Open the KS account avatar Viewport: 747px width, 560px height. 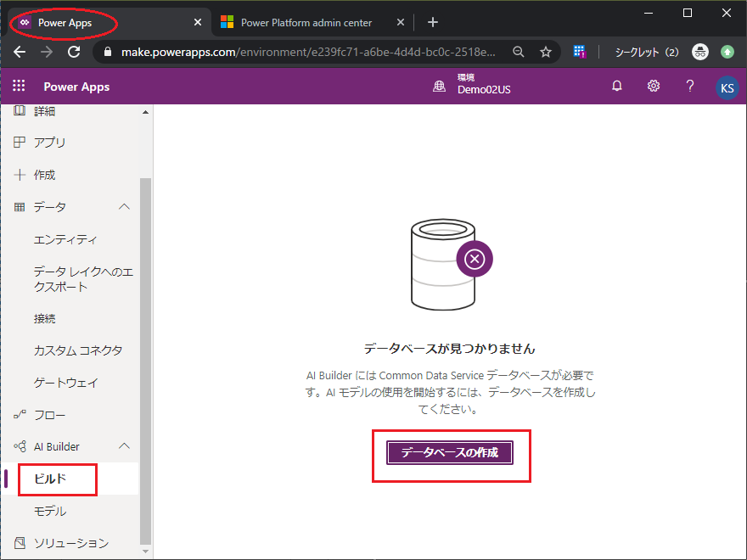[x=727, y=87]
